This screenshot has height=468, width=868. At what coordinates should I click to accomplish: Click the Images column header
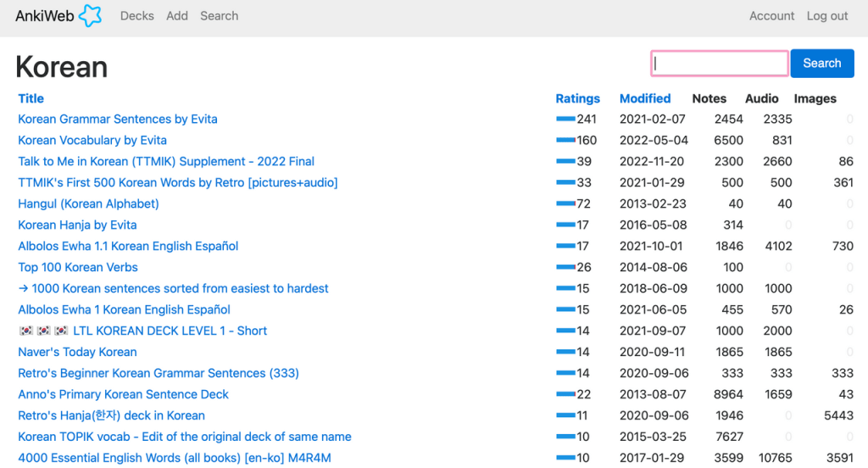[815, 98]
